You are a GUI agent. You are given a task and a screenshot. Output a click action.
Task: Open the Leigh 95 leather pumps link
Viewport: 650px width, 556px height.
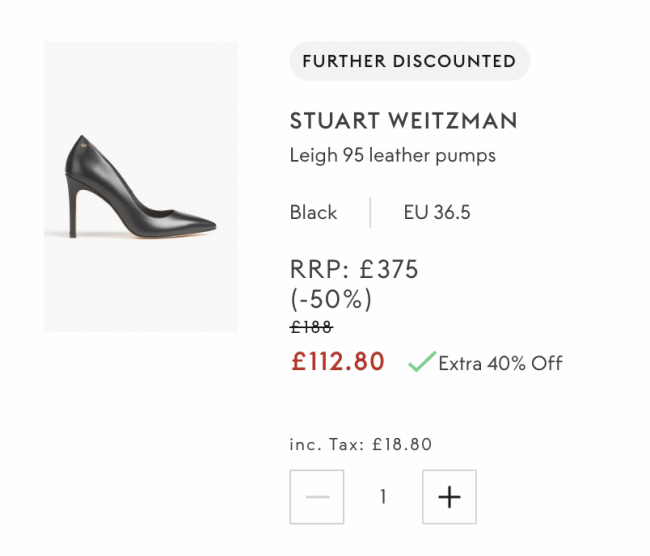click(x=393, y=156)
